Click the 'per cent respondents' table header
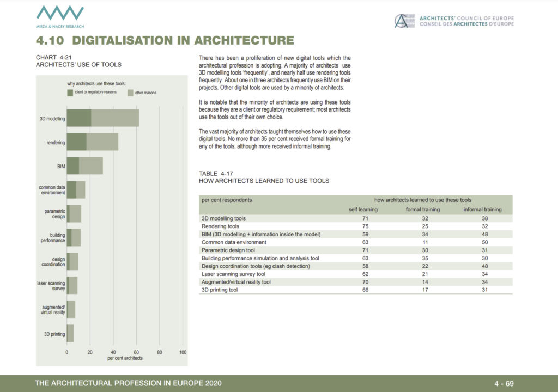 point(227,200)
